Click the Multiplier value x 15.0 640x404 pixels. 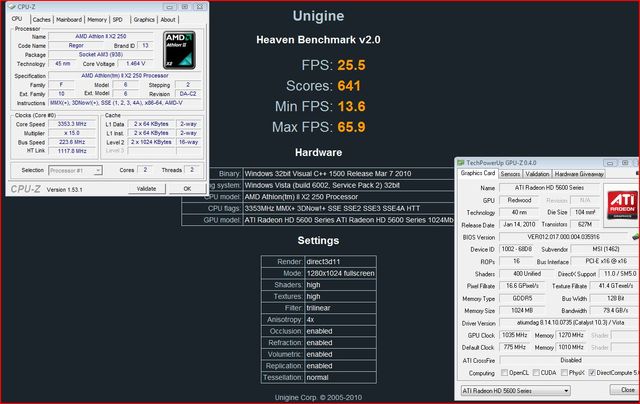[x=72, y=133]
